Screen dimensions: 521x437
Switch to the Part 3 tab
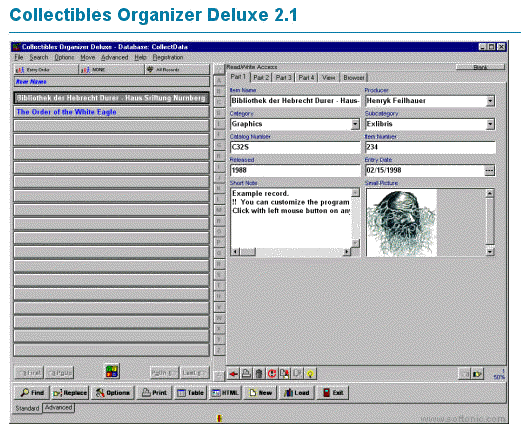click(283, 77)
